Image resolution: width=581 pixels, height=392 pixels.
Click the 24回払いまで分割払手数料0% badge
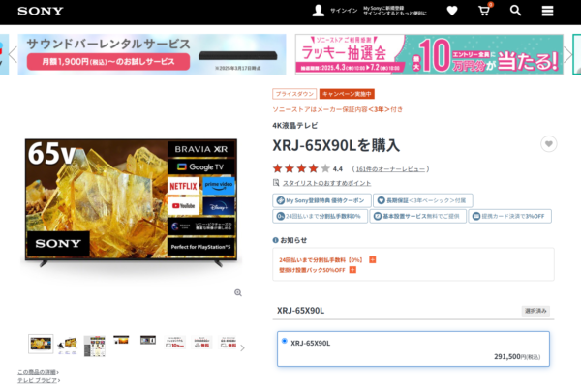point(321,216)
